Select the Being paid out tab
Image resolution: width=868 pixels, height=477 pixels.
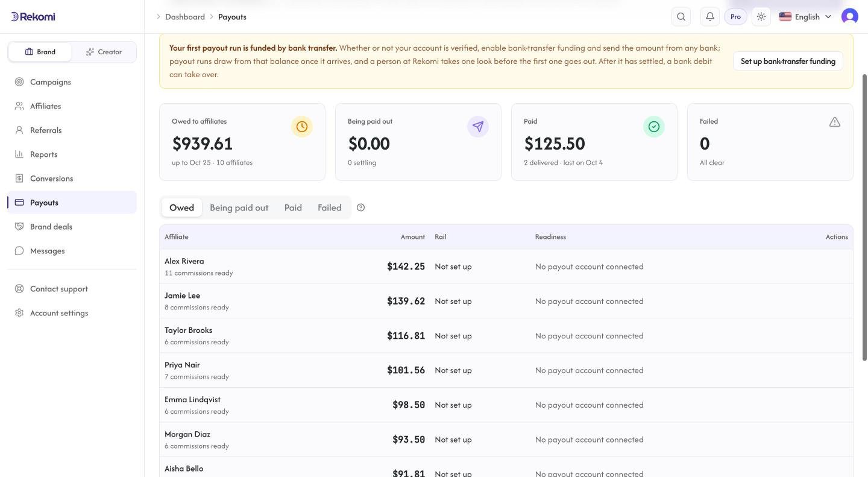click(x=239, y=207)
